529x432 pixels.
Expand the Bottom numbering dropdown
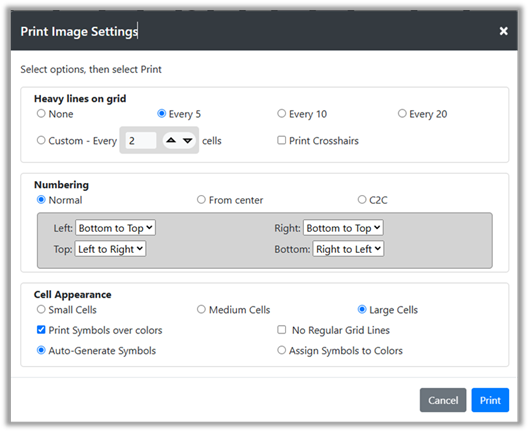348,249
